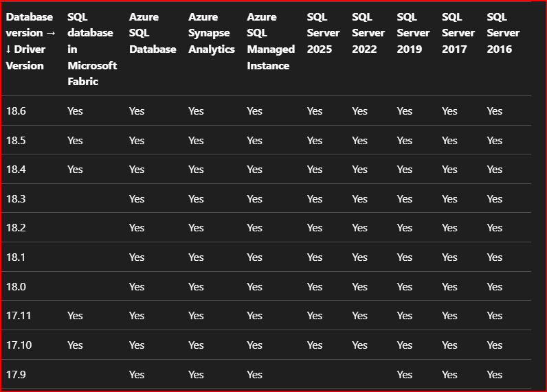This screenshot has width=547, height=392.
Task: Click Yes for 18.5 under SQL Server 2016
Action: 495,141
